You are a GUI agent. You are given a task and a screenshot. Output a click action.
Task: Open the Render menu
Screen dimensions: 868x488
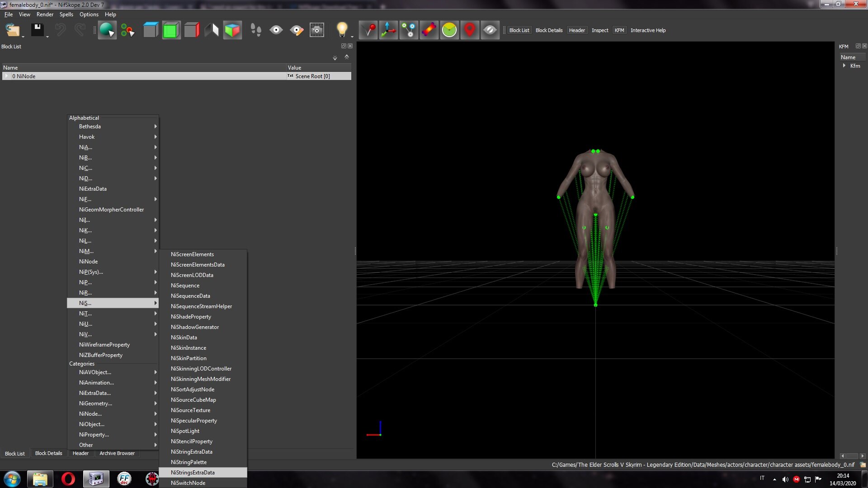click(x=45, y=14)
